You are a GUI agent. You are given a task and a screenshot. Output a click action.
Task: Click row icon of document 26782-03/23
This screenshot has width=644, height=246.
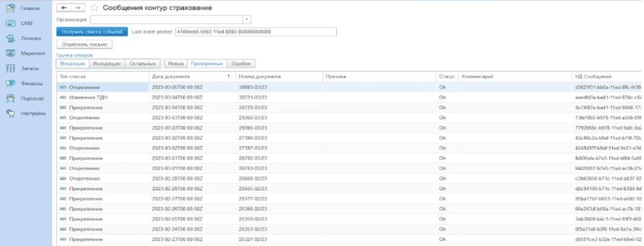tap(63, 158)
